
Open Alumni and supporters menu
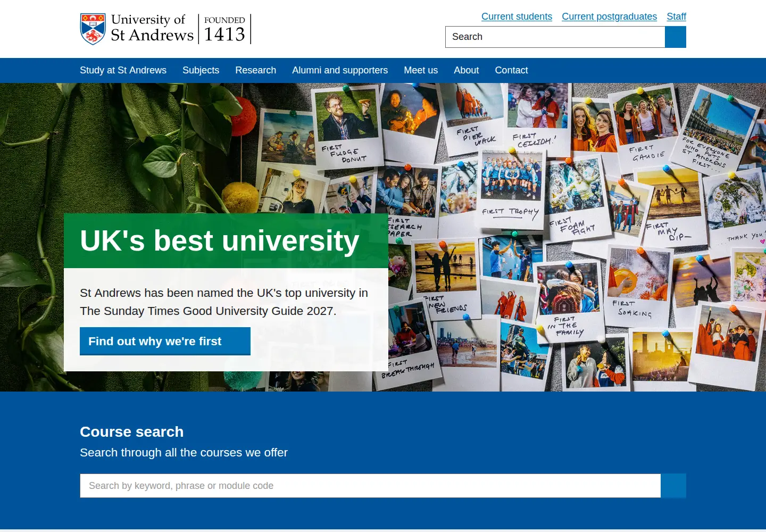tap(340, 70)
